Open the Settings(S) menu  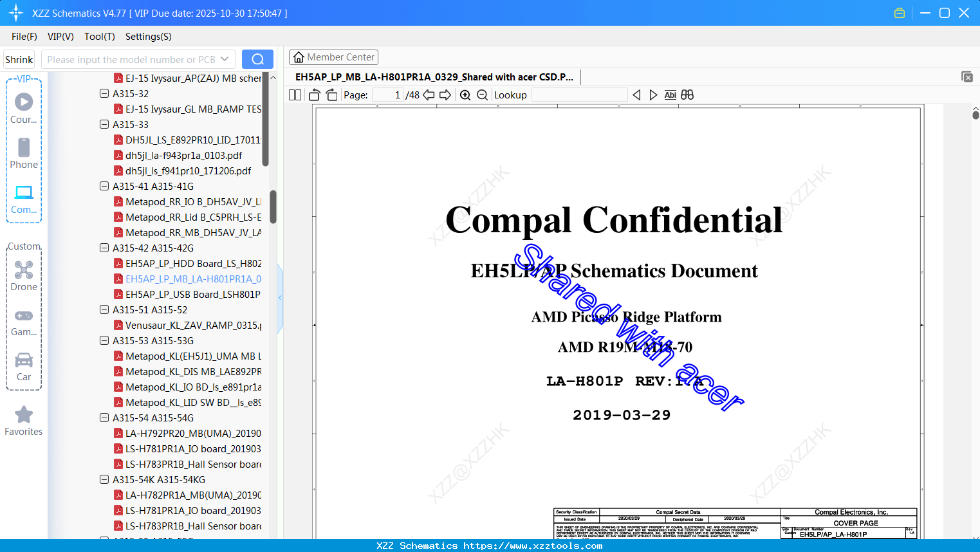point(149,37)
